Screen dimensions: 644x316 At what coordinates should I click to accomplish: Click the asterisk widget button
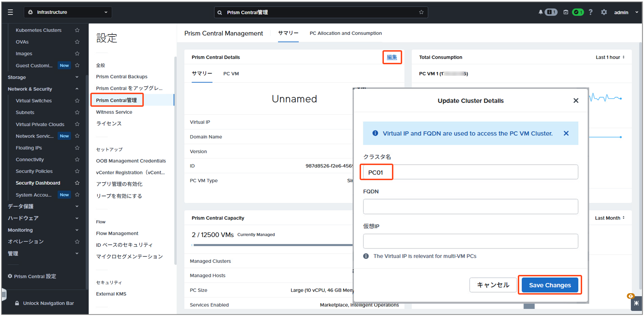click(x=636, y=303)
